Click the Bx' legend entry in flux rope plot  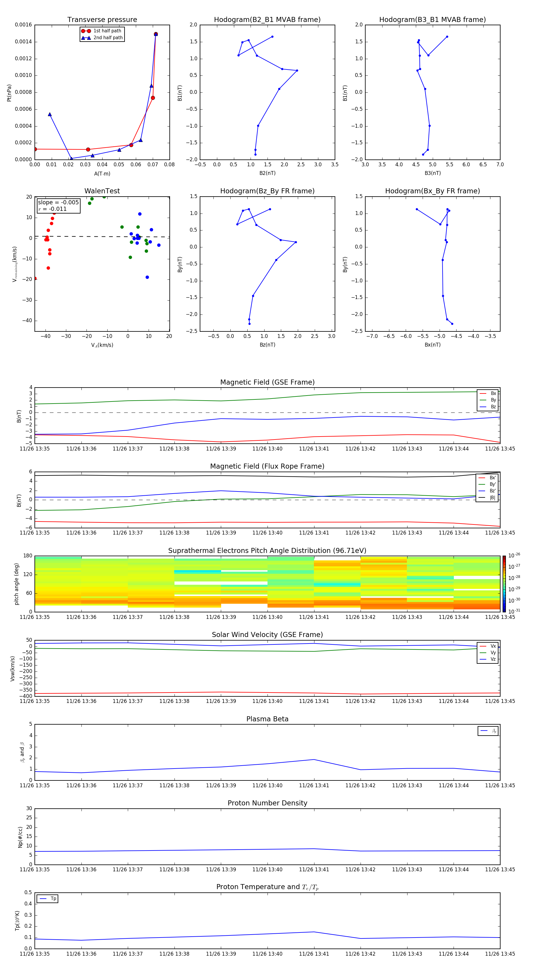click(x=487, y=478)
